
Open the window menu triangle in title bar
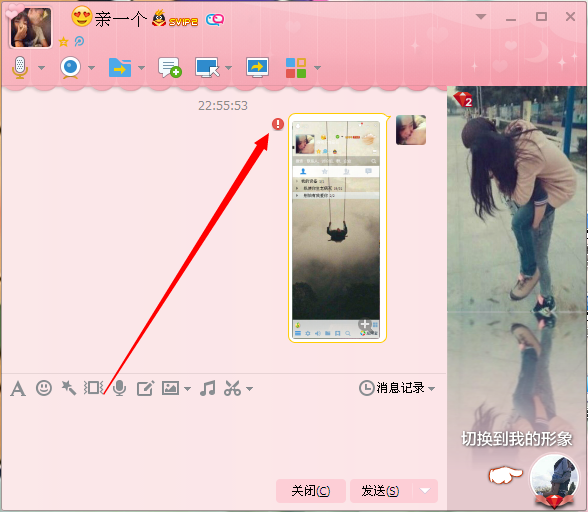(481, 17)
